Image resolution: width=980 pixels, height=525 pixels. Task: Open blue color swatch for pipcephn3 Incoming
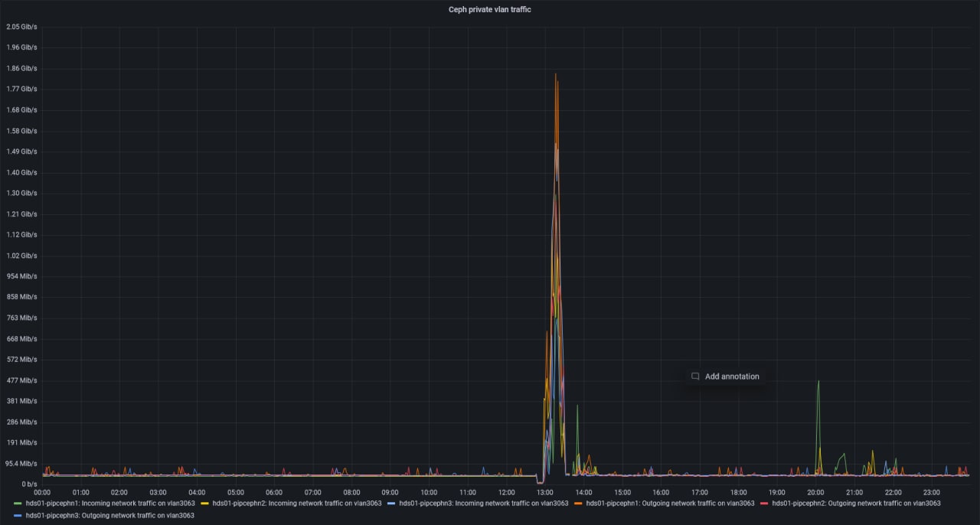coord(391,504)
